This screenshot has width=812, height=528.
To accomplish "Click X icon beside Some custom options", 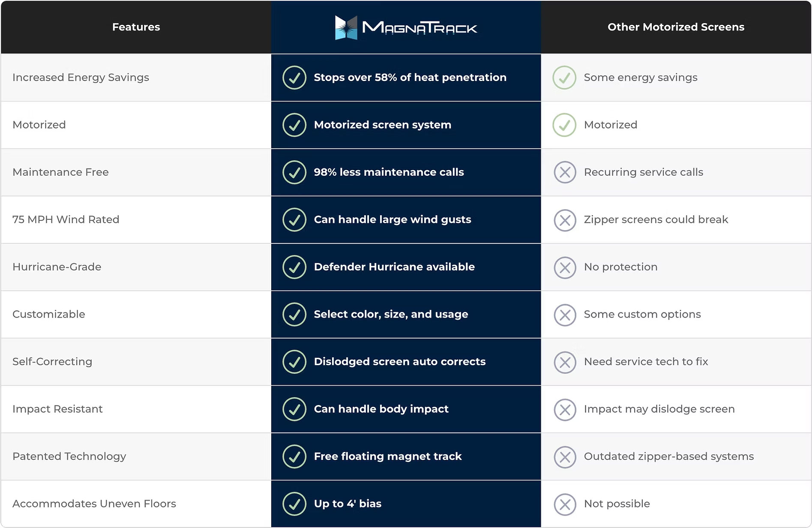I will coord(565,315).
